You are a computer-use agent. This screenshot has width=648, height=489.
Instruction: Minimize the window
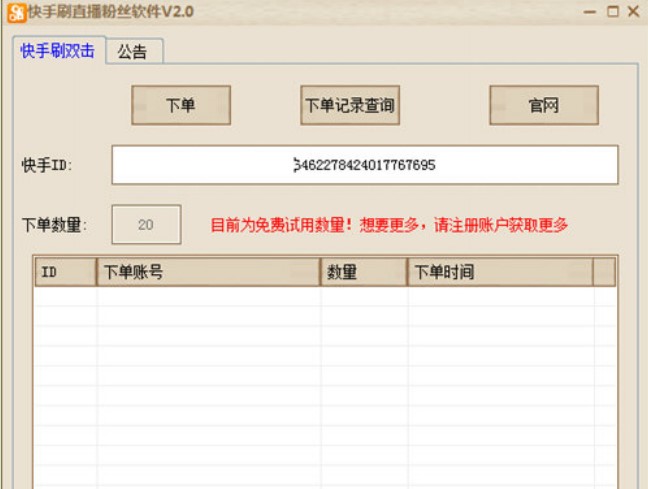tap(590, 12)
